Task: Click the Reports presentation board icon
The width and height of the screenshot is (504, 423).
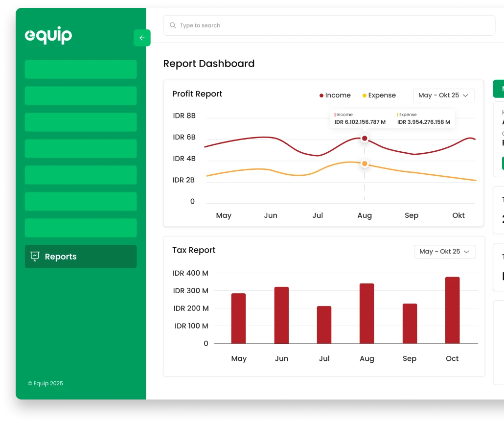Action: pos(35,257)
